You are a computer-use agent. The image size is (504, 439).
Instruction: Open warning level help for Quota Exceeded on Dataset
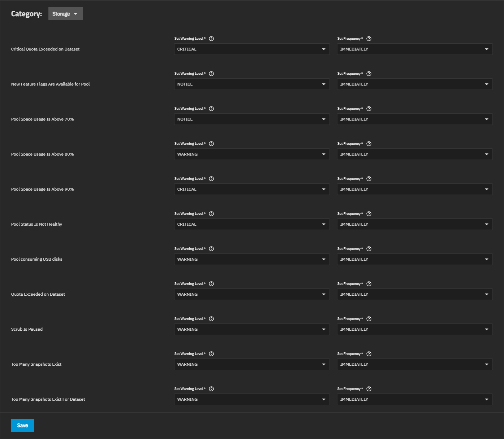click(211, 284)
